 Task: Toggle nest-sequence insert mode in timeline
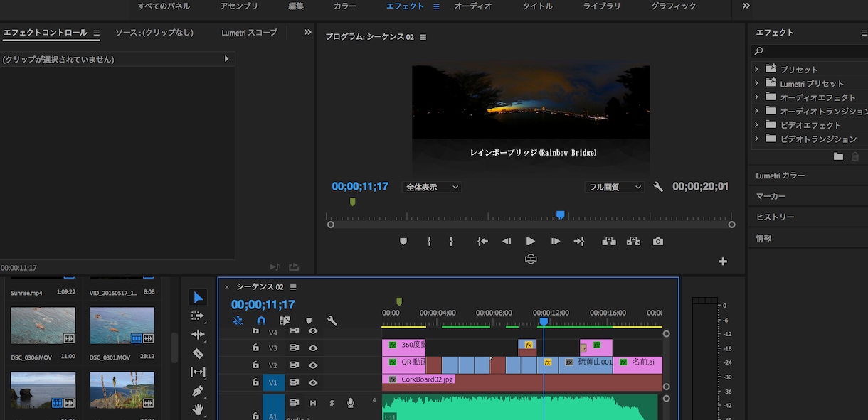(x=238, y=321)
